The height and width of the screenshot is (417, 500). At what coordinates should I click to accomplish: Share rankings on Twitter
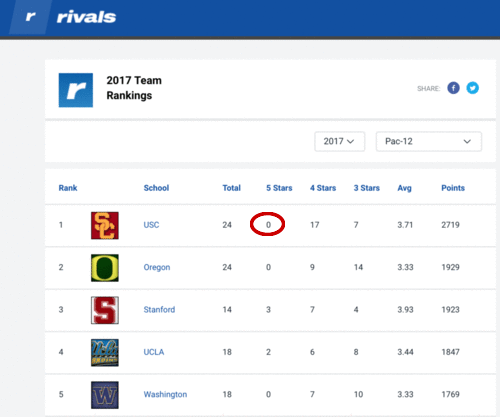click(472, 88)
